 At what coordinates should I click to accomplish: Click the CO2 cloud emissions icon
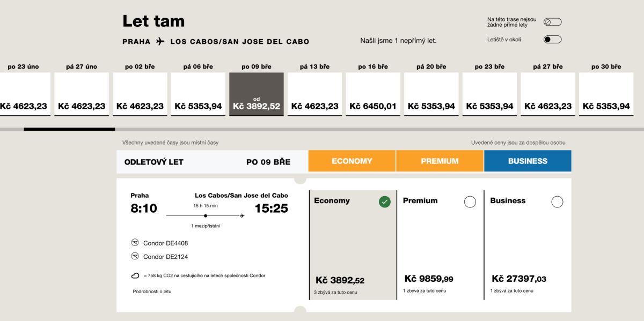coord(135,276)
